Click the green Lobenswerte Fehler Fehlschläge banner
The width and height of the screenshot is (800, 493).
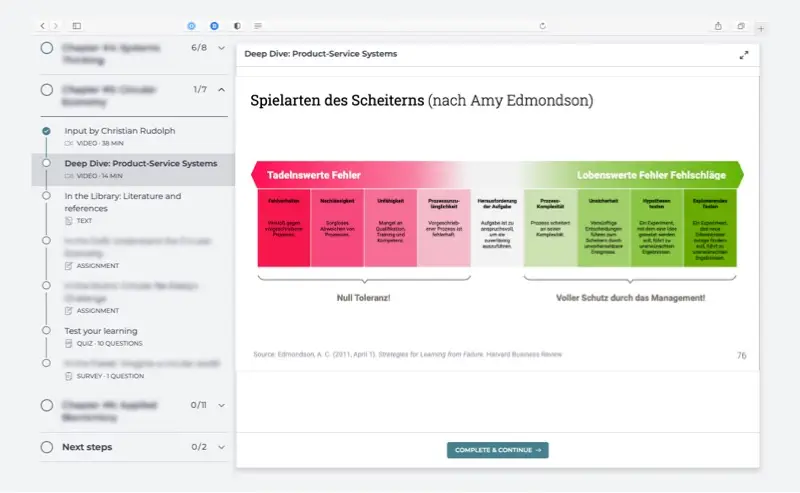651,175
